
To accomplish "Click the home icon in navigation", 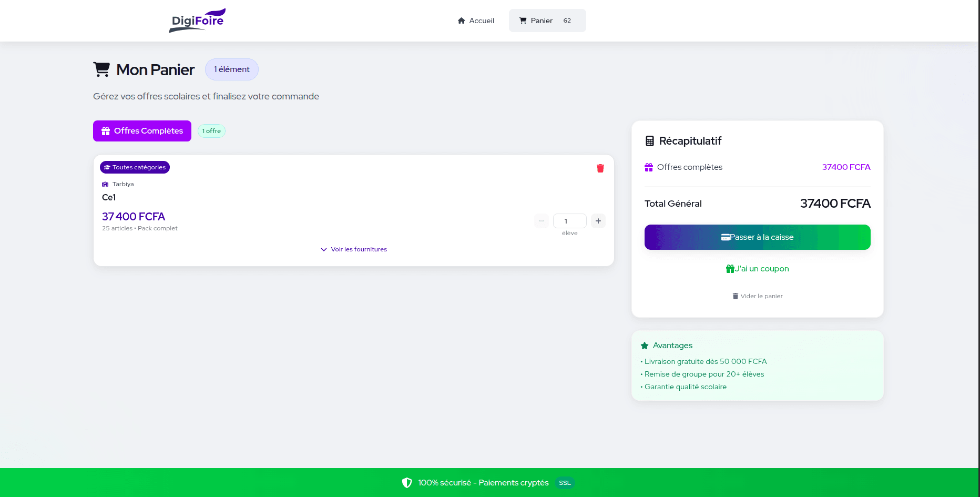I will [461, 21].
